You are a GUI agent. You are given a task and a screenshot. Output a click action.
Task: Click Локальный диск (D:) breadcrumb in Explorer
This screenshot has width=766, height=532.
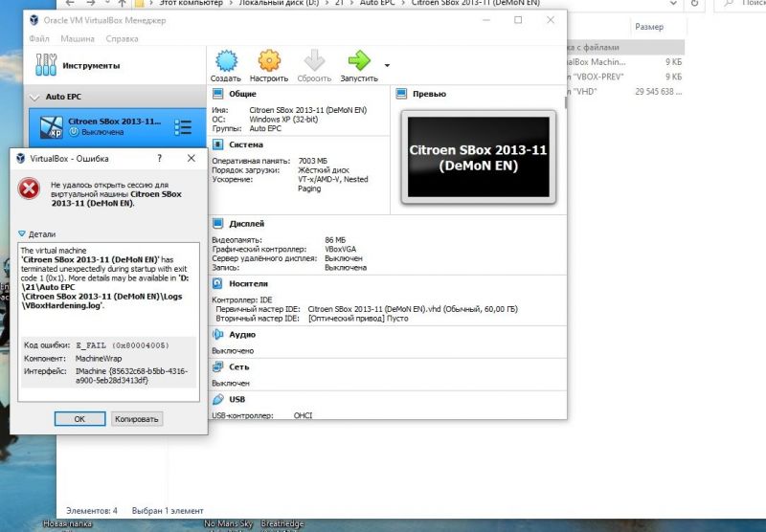tap(279, 3)
